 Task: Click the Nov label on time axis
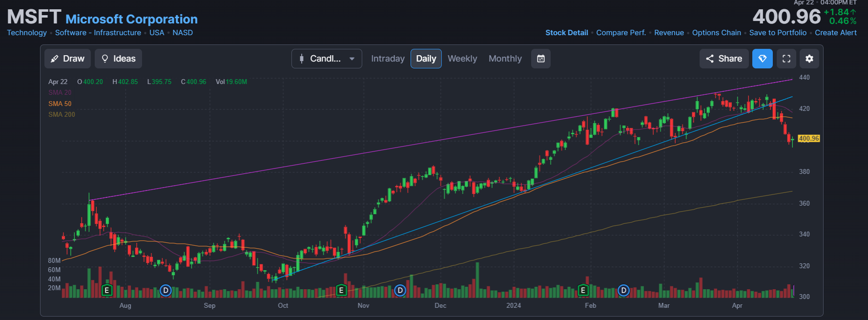363,305
